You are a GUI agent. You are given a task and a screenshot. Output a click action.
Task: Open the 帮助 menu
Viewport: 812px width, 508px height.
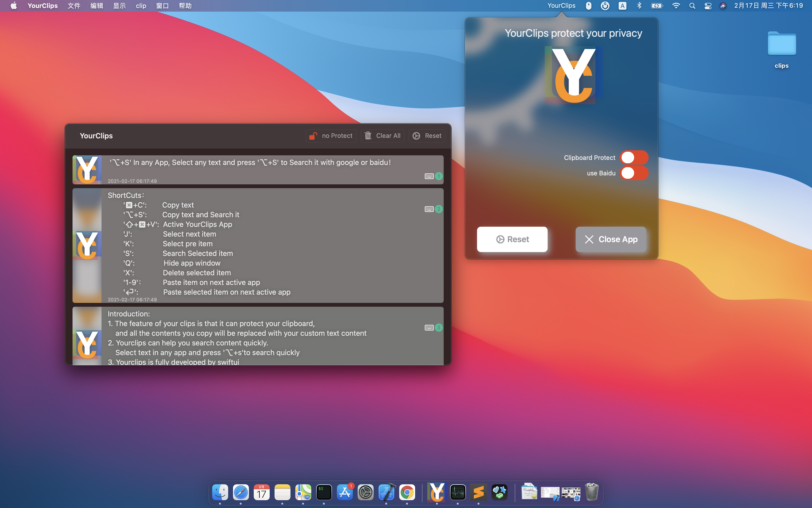[x=185, y=6]
